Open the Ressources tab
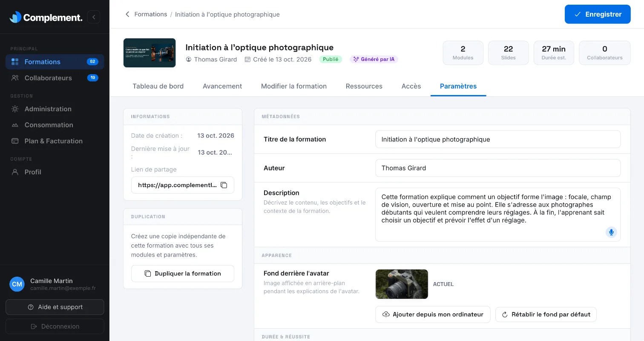This screenshot has height=341, width=644. pos(364,86)
